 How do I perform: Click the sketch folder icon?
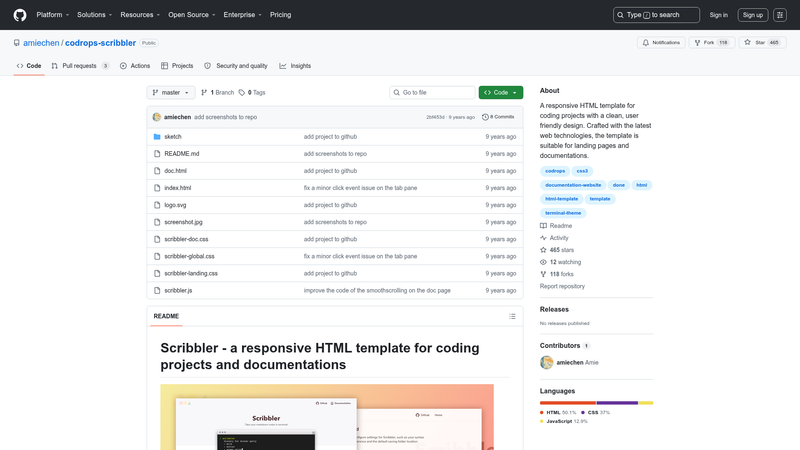157,137
